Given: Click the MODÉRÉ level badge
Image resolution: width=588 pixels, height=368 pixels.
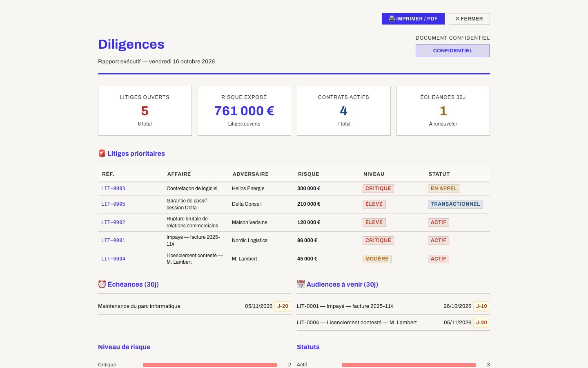Looking at the screenshot, I should [x=377, y=259].
